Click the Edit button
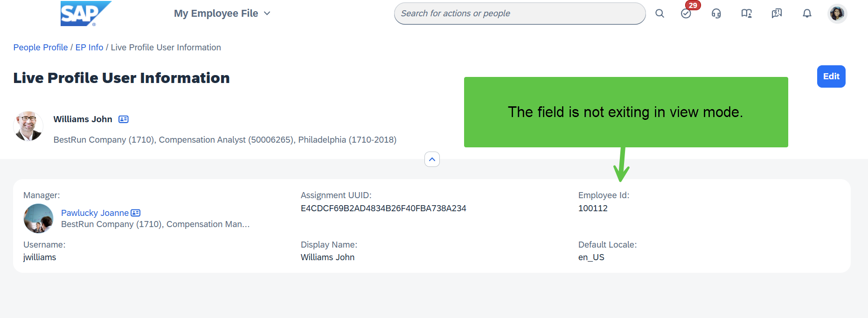 [831, 76]
